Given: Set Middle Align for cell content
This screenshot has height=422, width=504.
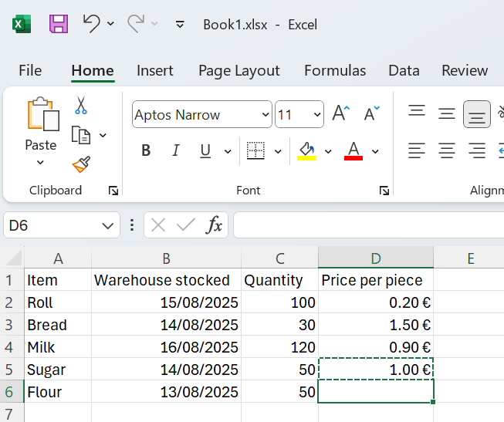Looking at the screenshot, I should click(x=447, y=113).
